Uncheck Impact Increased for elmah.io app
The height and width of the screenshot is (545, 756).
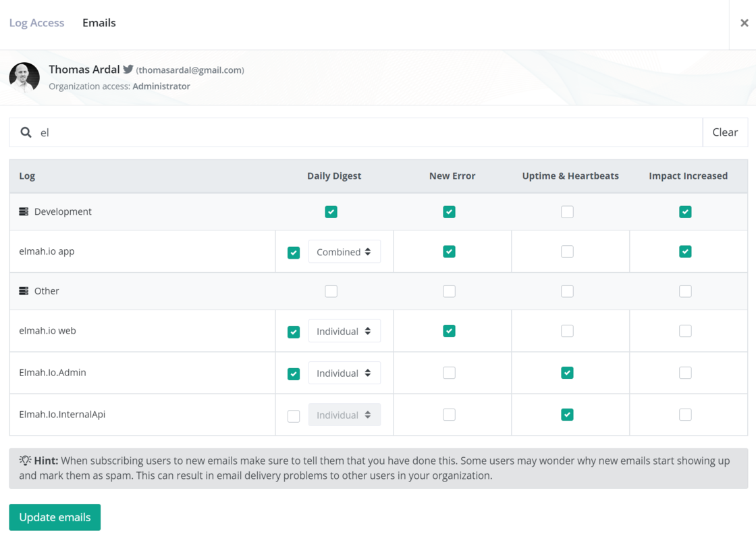(685, 251)
